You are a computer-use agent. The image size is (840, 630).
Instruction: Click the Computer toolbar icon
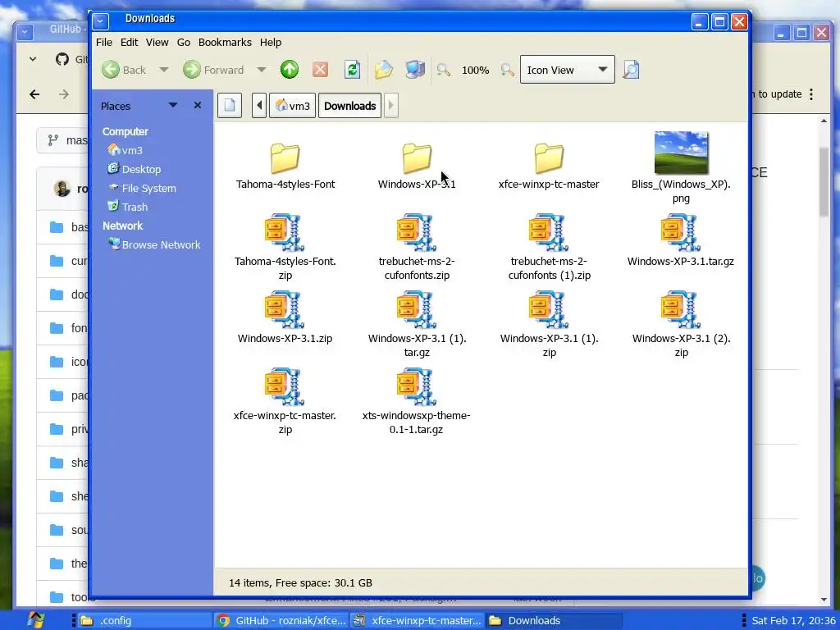(414, 70)
